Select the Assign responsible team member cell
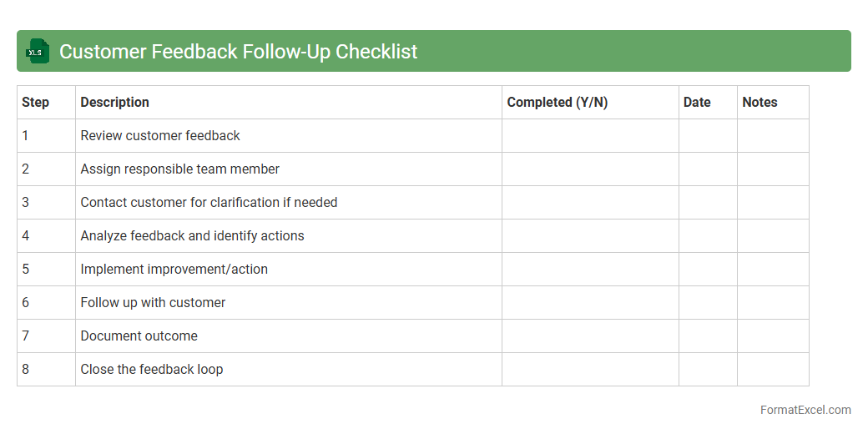 point(180,169)
